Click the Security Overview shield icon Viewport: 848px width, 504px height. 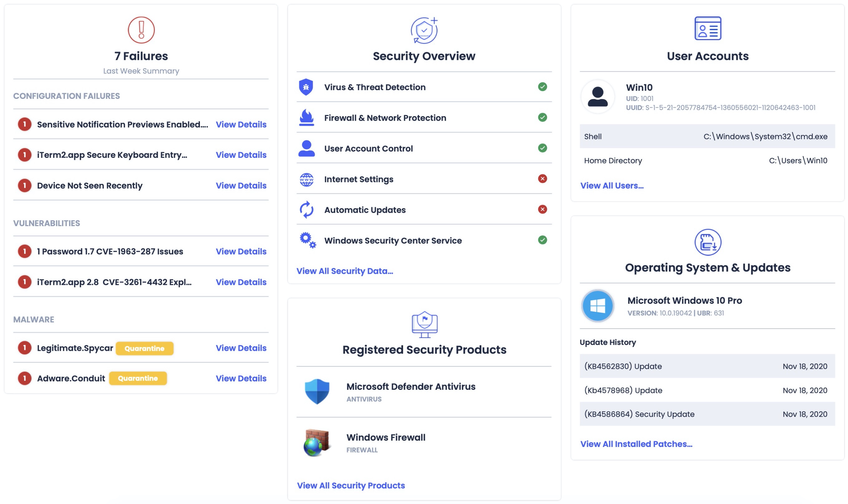coord(424,30)
